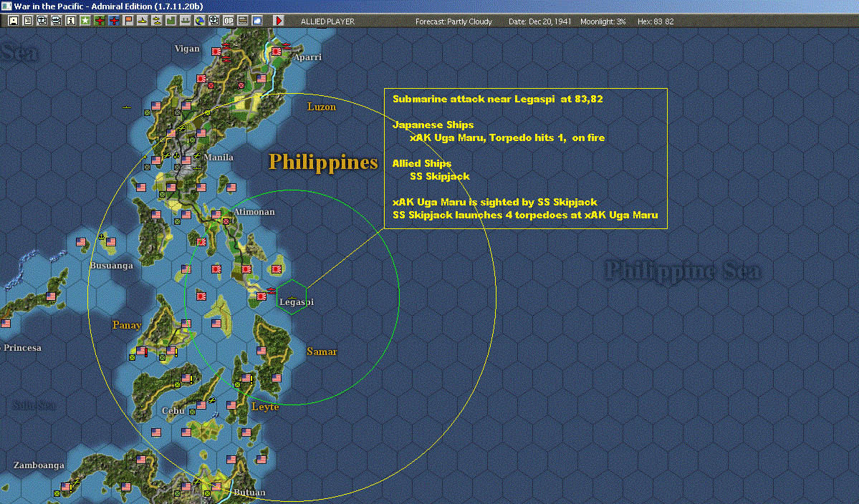Click the Manila city label
This screenshot has height=504, width=859.
(x=219, y=157)
